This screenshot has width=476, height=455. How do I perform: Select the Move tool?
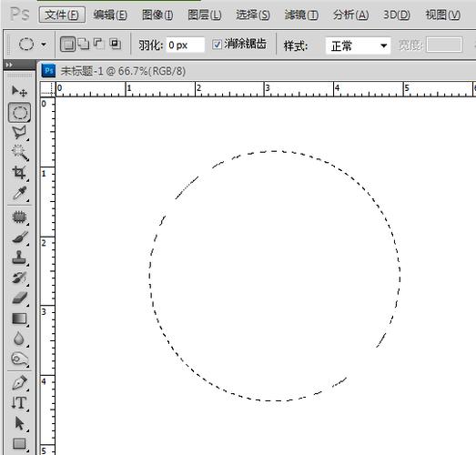(x=19, y=90)
